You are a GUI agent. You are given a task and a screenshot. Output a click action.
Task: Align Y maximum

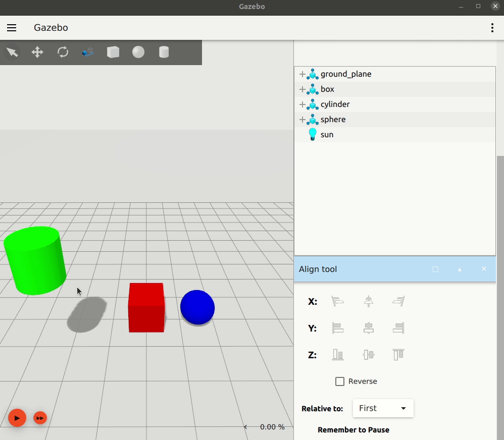[x=398, y=328]
